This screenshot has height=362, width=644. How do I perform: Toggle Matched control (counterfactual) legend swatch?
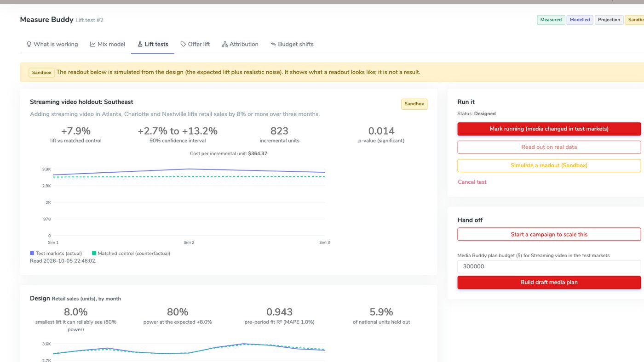point(94,253)
